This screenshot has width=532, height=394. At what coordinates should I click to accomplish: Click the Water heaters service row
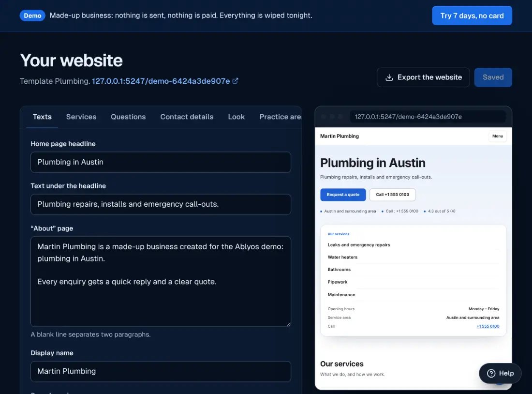click(413, 257)
